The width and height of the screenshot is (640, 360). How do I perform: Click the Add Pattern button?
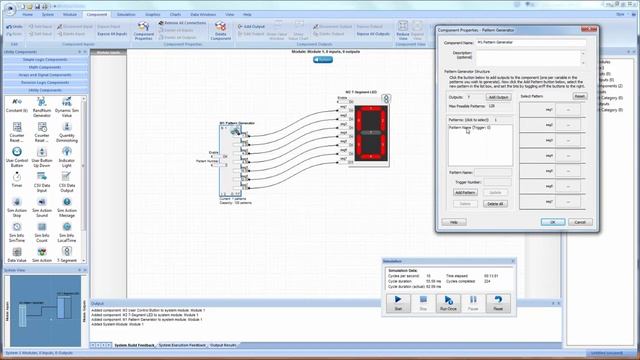465,192
